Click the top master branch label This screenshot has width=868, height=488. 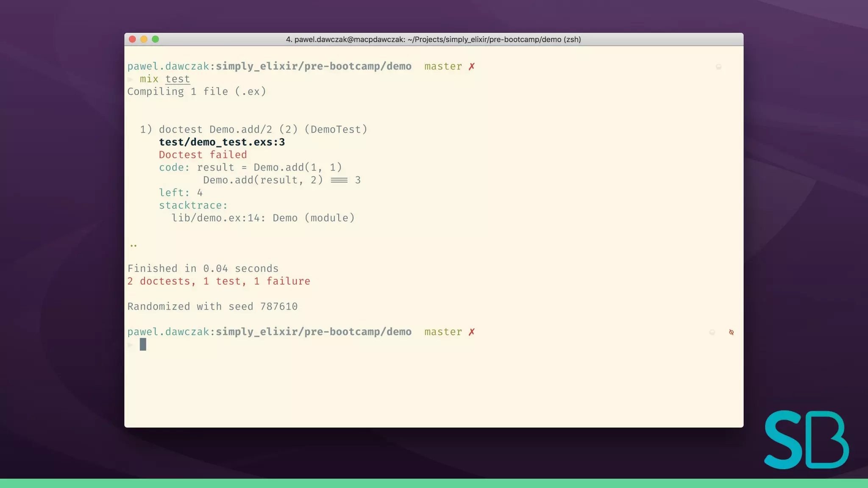[443, 67]
